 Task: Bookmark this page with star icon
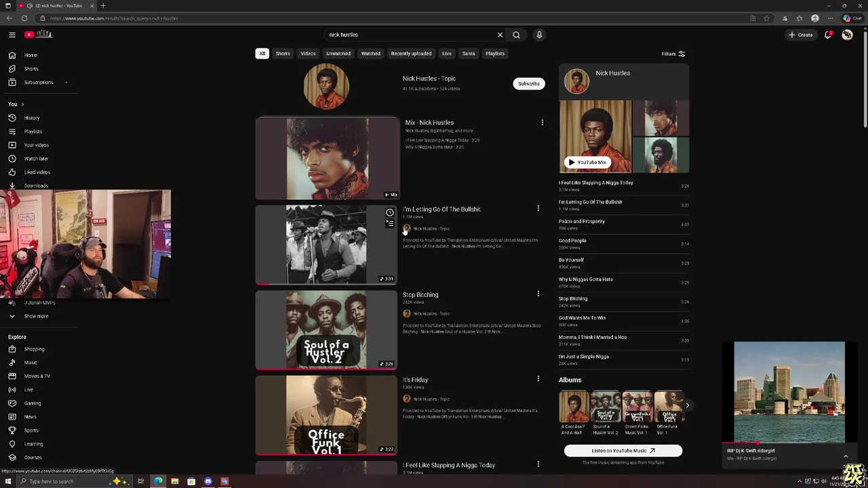click(766, 18)
